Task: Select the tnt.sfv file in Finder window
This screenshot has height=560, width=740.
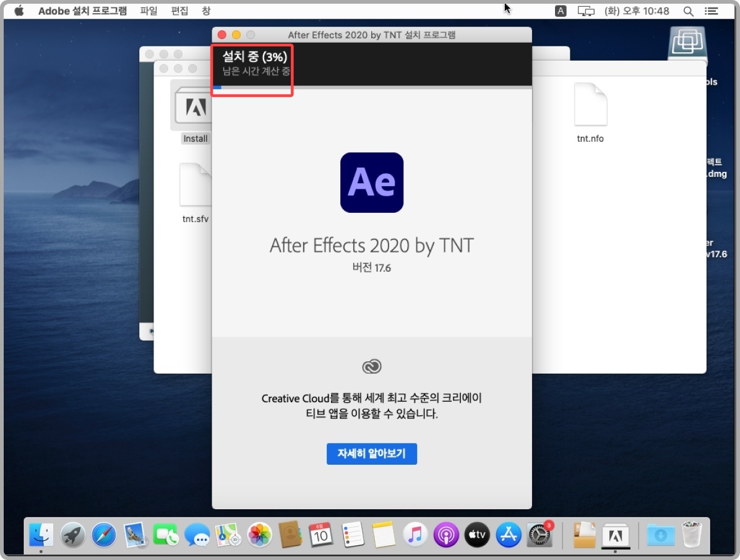Action: tap(195, 185)
